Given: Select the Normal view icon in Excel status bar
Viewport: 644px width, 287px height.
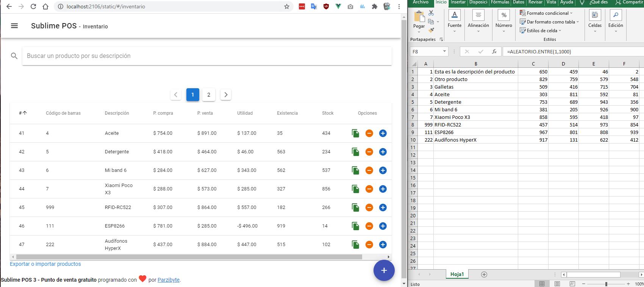Looking at the screenshot, I should point(542,284).
